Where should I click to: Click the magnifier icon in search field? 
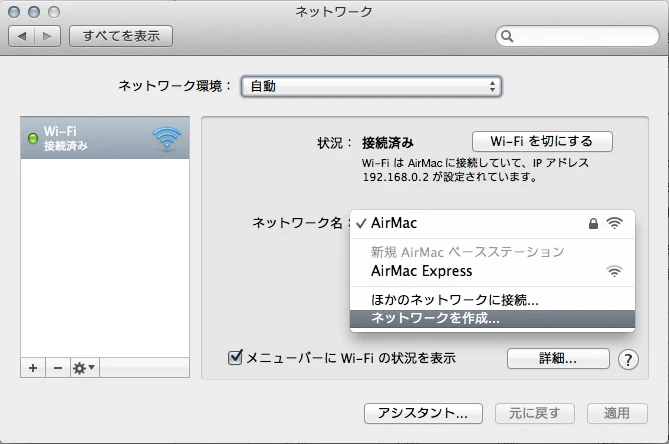[x=507, y=36]
